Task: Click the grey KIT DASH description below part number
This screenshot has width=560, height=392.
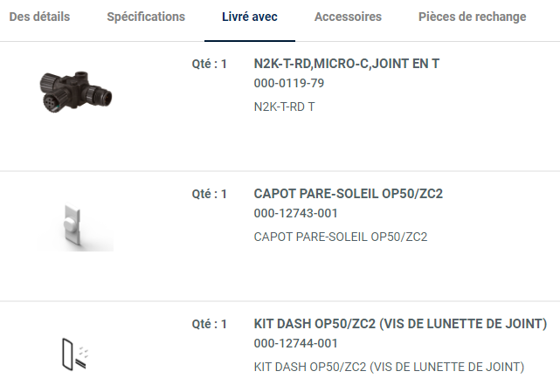Action: [x=388, y=367]
